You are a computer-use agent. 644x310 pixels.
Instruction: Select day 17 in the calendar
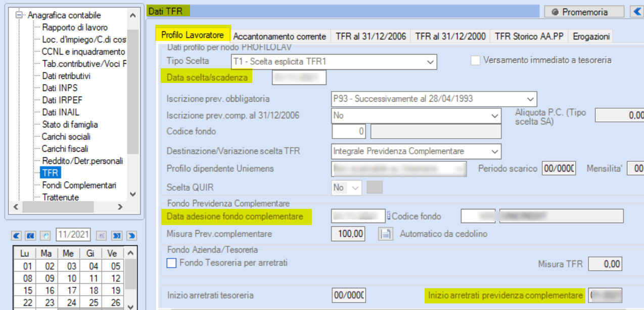coord(72,290)
